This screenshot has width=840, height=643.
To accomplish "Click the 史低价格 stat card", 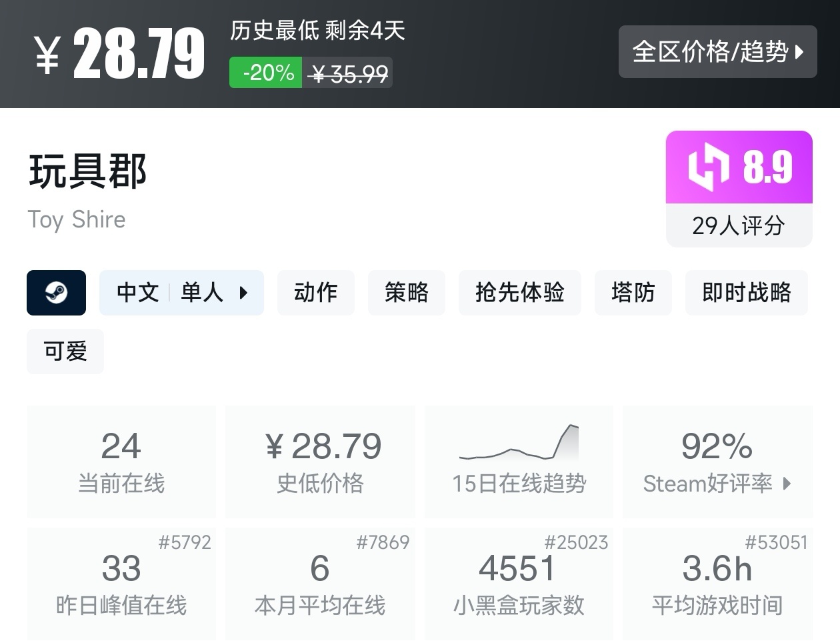I will 320,462.
